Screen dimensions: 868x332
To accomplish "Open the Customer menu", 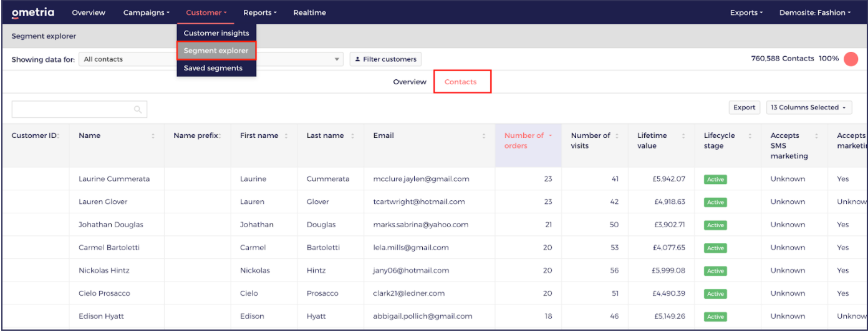I will [206, 12].
